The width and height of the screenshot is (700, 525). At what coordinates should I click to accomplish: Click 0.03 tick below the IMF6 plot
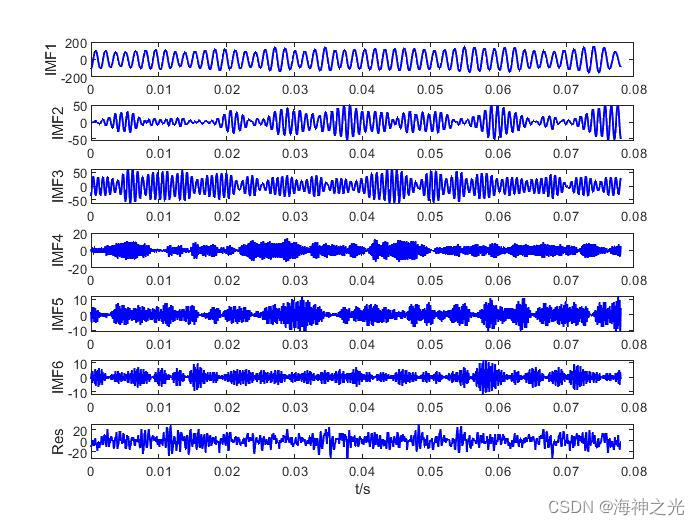coord(295,408)
